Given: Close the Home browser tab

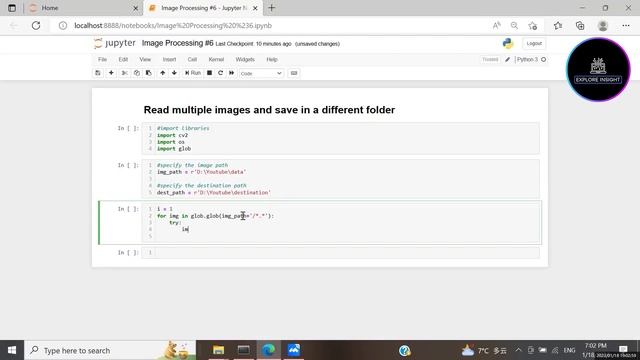Looking at the screenshot, I should point(136,8).
